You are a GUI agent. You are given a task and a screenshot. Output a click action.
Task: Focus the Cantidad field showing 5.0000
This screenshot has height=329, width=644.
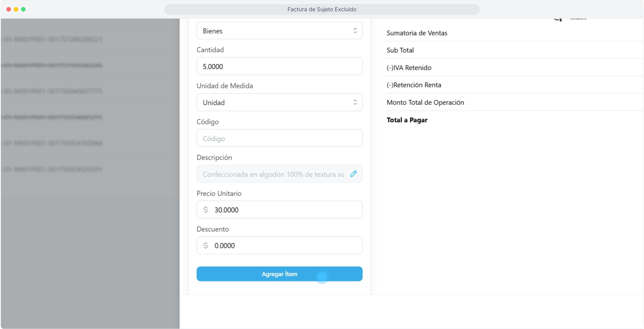pos(279,66)
